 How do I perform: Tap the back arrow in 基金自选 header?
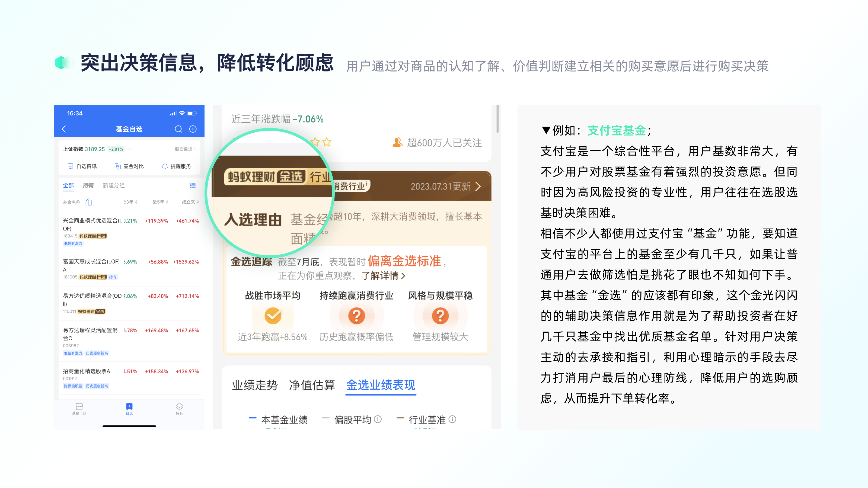pyautogui.click(x=64, y=129)
